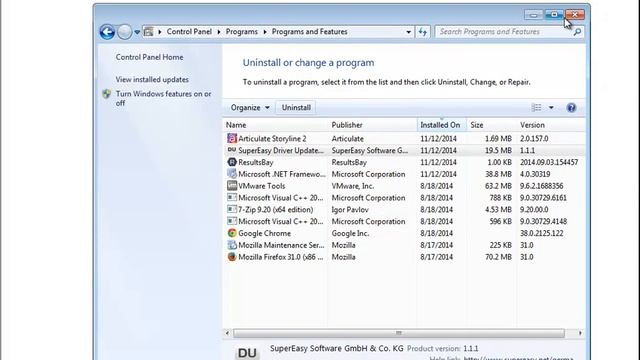Refresh the Programs and Features list
The width and height of the screenshot is (640, 360).
coord(422,32)
